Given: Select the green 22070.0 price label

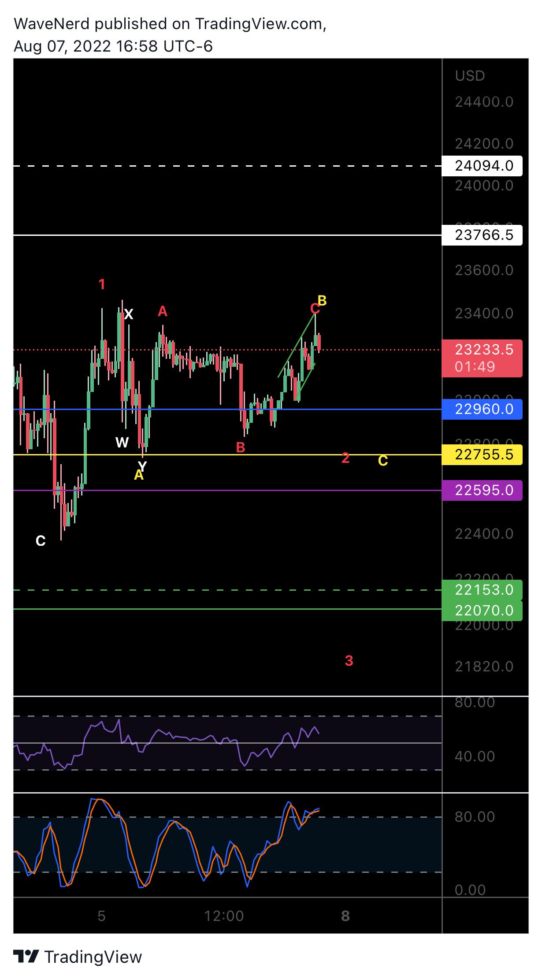Looking at the screenshot, I should (482, 611).
